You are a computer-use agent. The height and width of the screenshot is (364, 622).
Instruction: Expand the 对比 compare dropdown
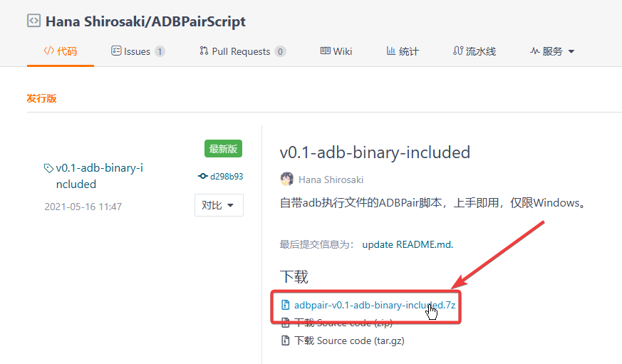[219, 205]
